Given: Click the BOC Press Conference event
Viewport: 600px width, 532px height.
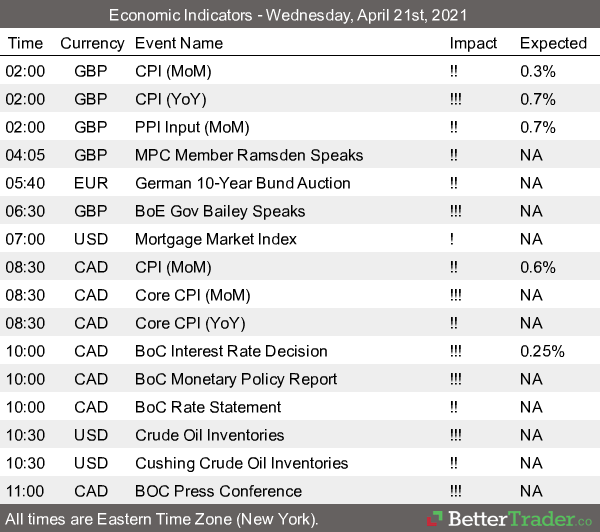Looking at the screenshot, I should click(218, 491).
